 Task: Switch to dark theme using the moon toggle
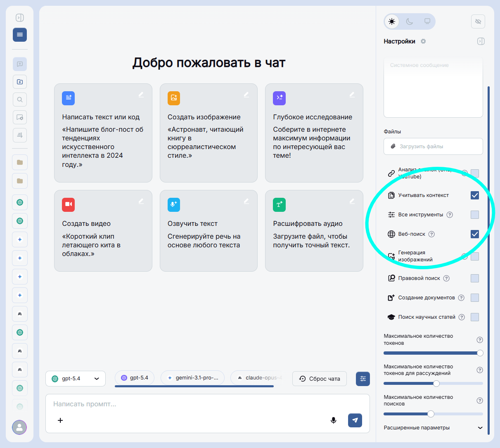coord(409,21)
